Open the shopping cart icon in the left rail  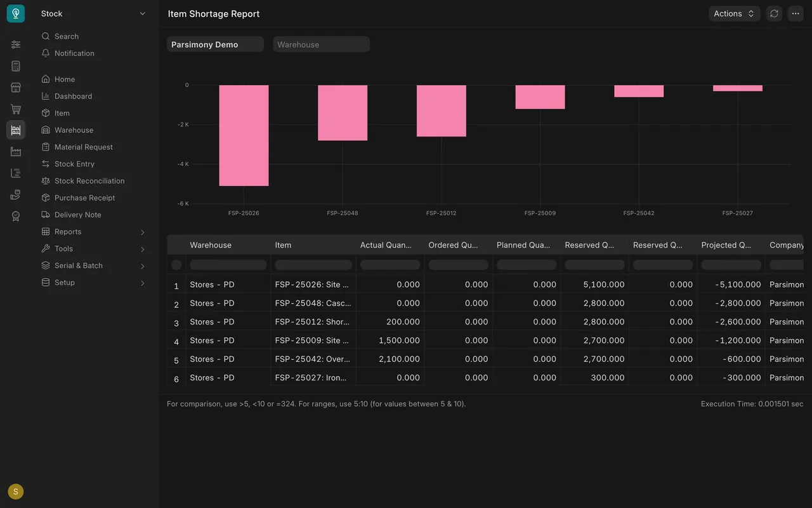coord(16,109)
